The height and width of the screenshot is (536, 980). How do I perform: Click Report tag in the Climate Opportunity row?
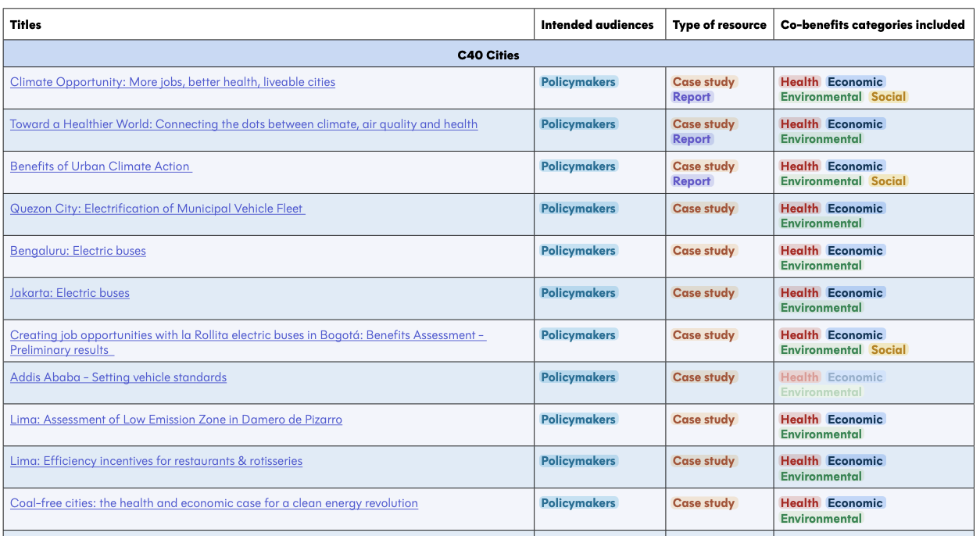click(692, 97)
